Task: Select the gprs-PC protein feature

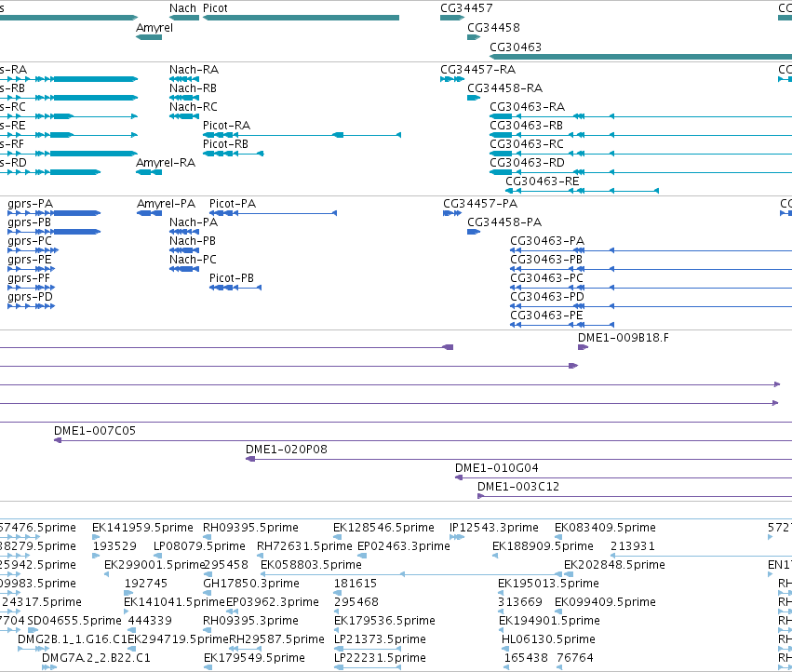Action: pos(34,250)
